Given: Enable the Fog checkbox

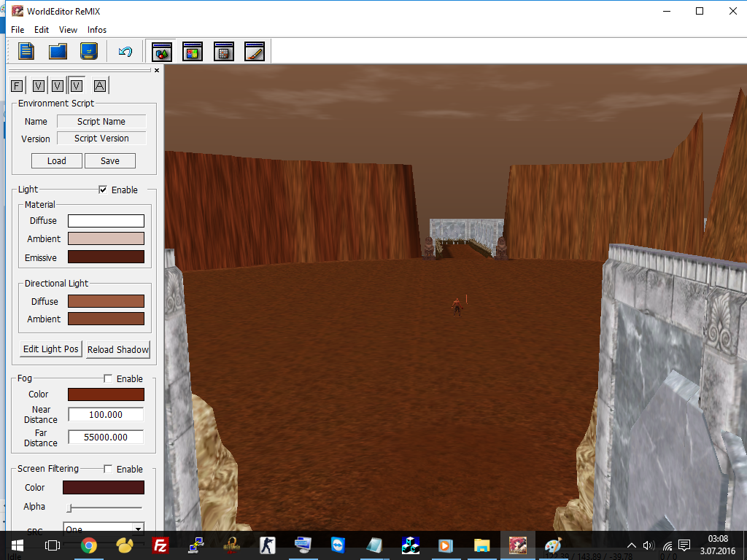Looking at the screenshot, I should pos(108,378).
